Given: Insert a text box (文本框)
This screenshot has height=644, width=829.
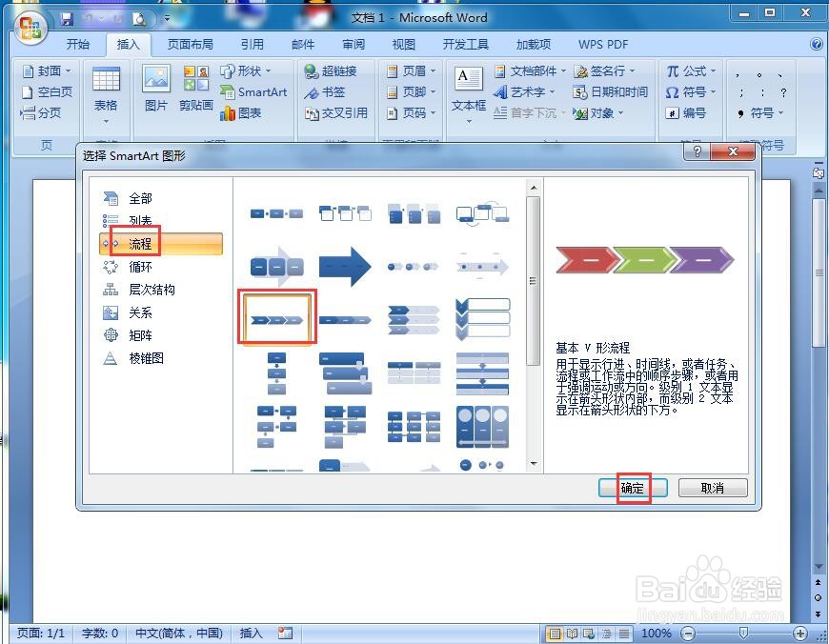Looking at the screenshot, I should tap(469, 95).
